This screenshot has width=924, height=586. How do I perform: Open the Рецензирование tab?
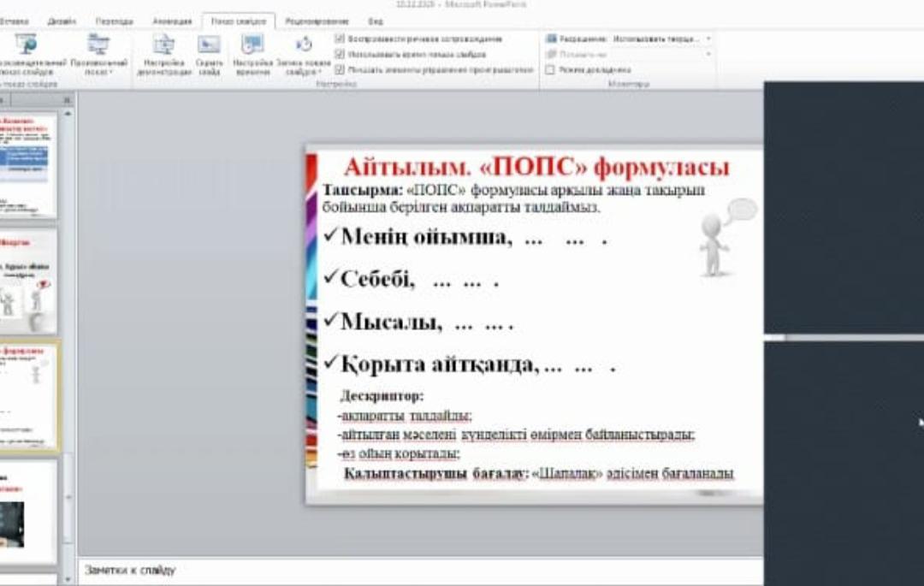[317, 21]
